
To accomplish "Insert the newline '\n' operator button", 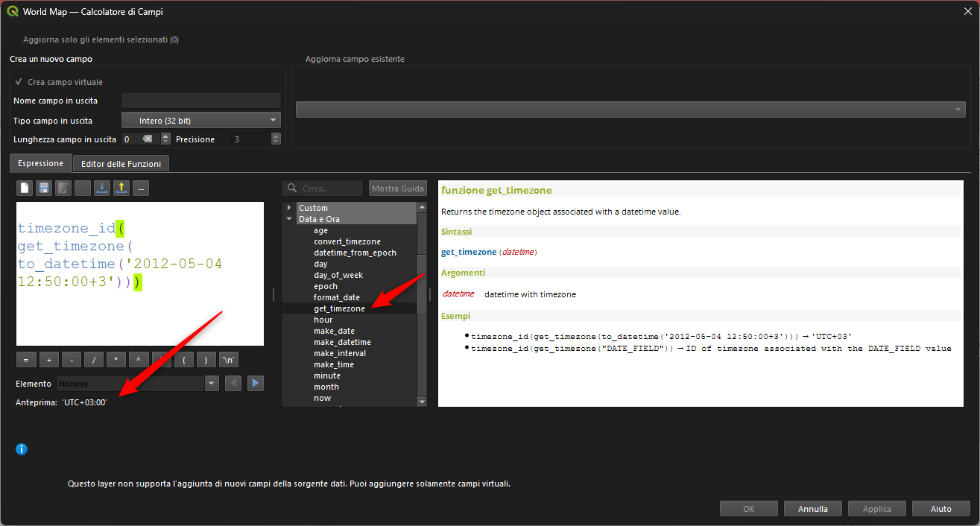I will (229, 360).
